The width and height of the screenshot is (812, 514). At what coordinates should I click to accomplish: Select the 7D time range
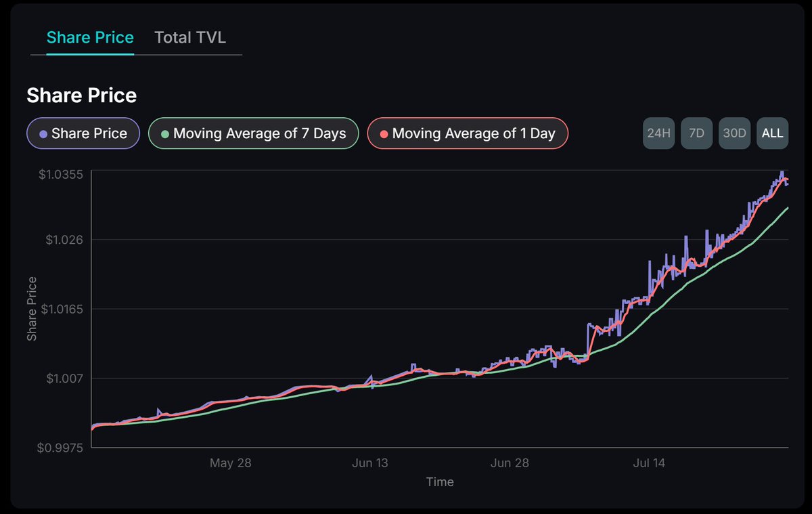click(696, 133)
